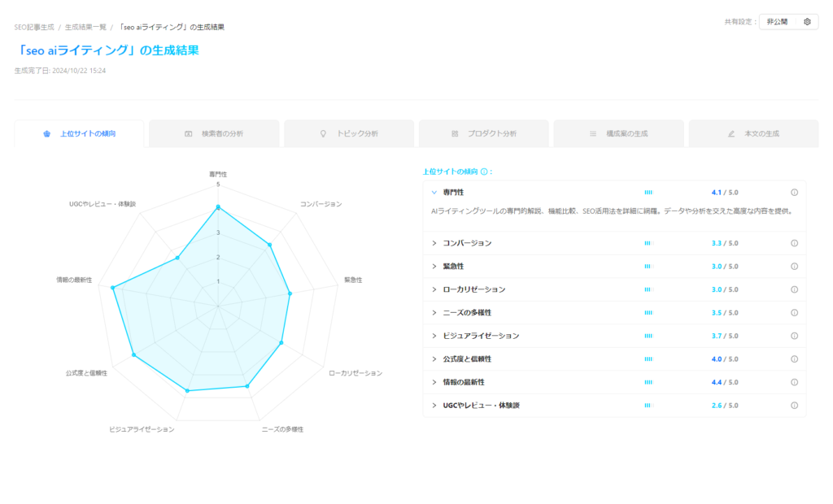Viewport: 833px width, 504px height.
Task: Click info icon in 公式度と信頼性 row
Action: click(x=794, y=359)
